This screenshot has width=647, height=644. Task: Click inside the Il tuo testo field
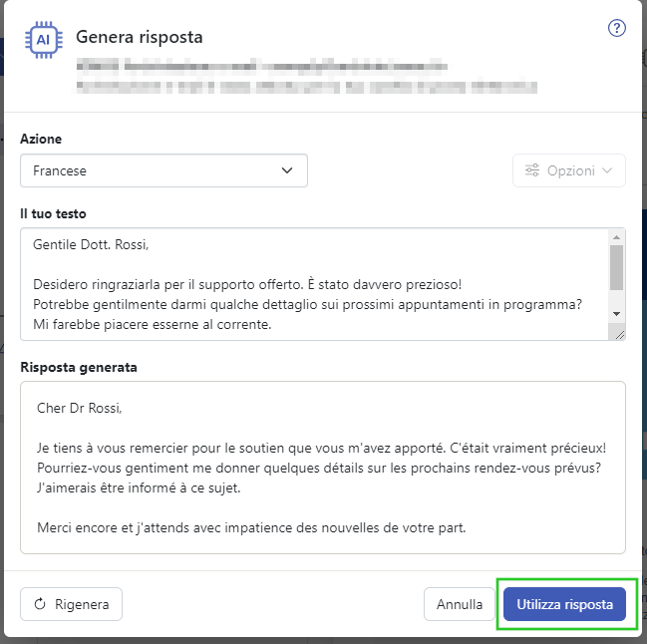pos(314,284)
